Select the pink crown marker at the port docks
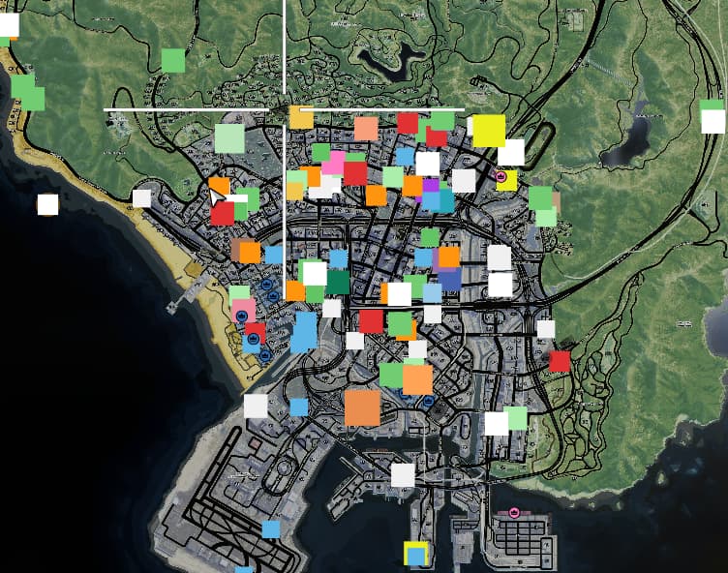Viewport: 728px width, 573px height. (514, 513)
